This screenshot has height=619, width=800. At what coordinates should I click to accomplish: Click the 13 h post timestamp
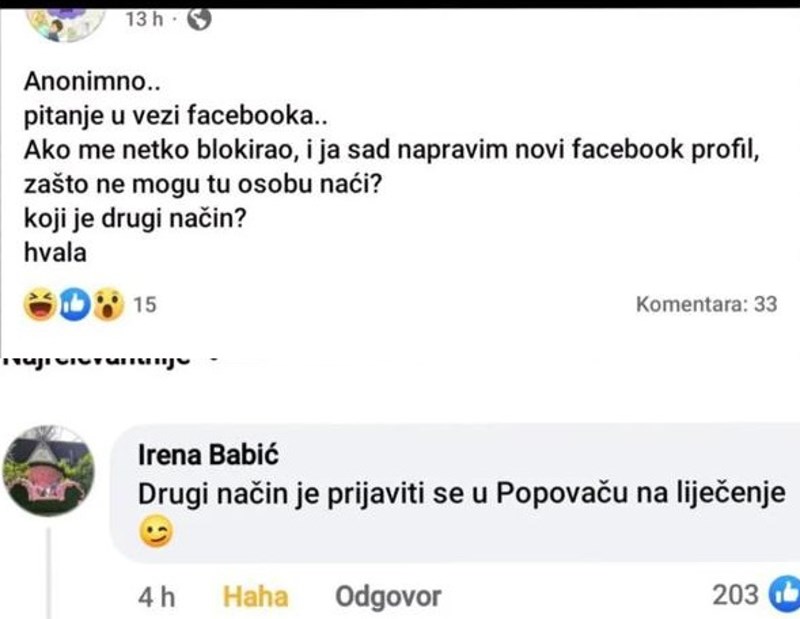(x=145, y=20)
